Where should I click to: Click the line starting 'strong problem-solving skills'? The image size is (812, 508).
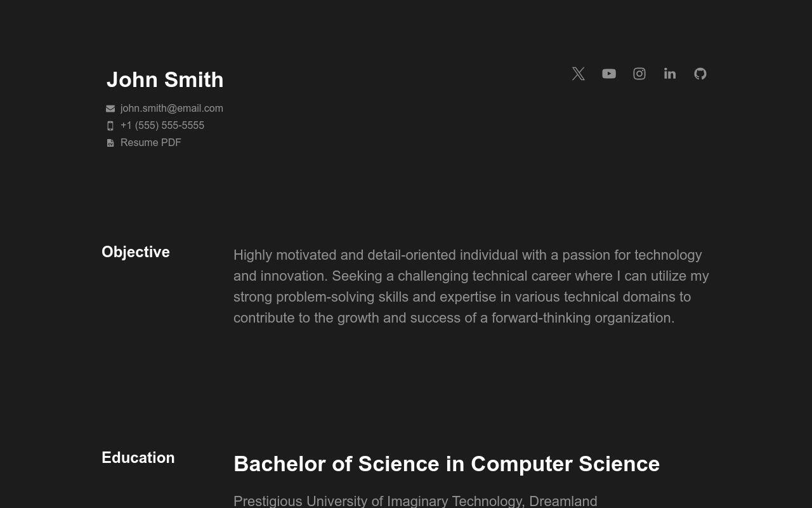coord(462,297)
